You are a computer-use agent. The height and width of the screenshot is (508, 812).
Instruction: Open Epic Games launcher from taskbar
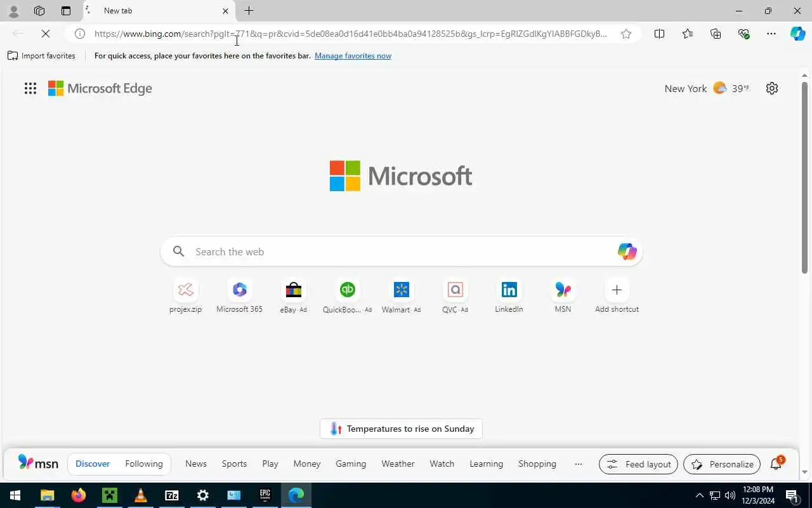265,495
